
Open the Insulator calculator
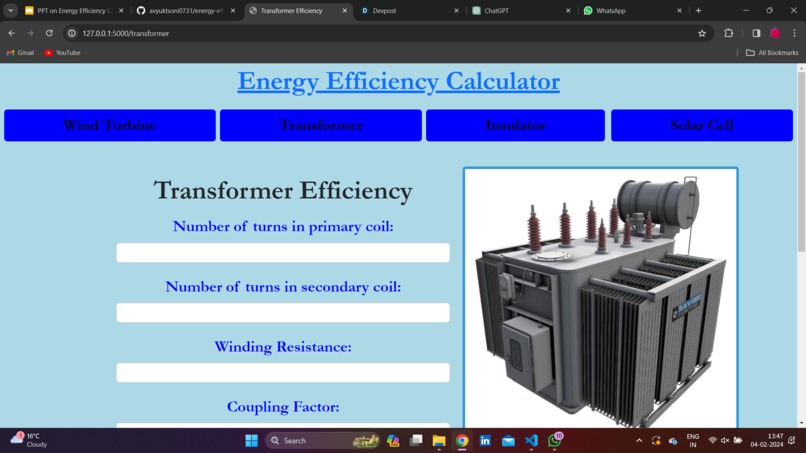tap(515, 125)
